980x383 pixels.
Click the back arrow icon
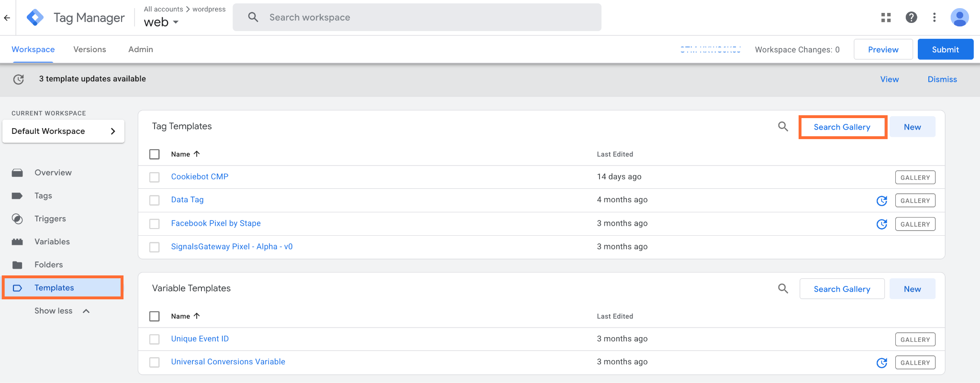click(x=7, y=18)
